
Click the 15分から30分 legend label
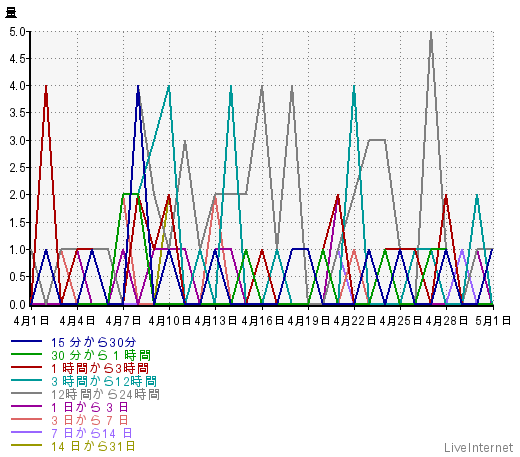coord(94,342)
